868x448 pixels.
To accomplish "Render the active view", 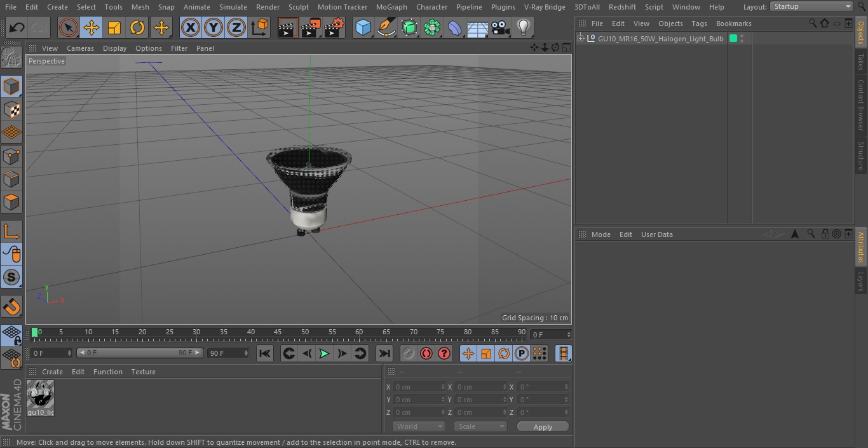I will [x=288, y=27].
